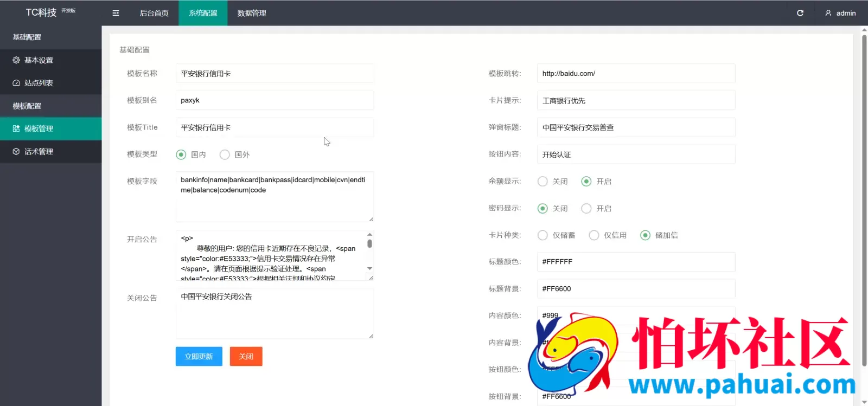Click inside 模板字段 textarea
The image size is (868, 406).
pyautogui.click(x=275, y=197)
